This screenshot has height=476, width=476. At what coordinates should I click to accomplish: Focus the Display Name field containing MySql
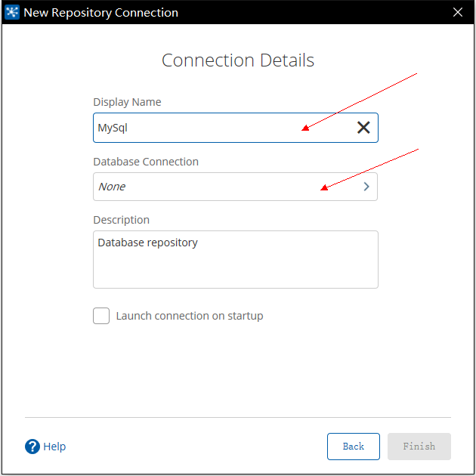coord(236,128)
